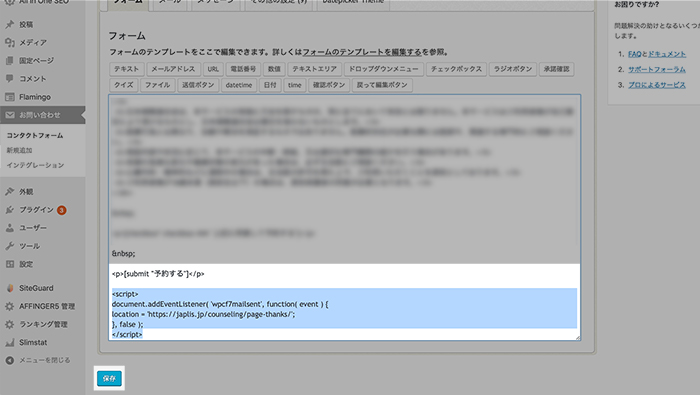Insert a メールアドレス form tag
700x395 pixels.
click(x=173, y=69)
